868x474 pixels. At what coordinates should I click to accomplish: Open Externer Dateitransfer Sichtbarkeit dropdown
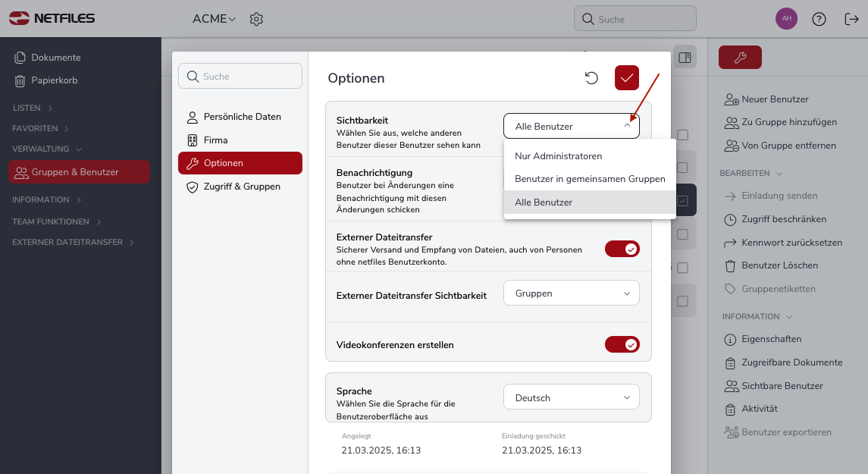tap(572, 293)
